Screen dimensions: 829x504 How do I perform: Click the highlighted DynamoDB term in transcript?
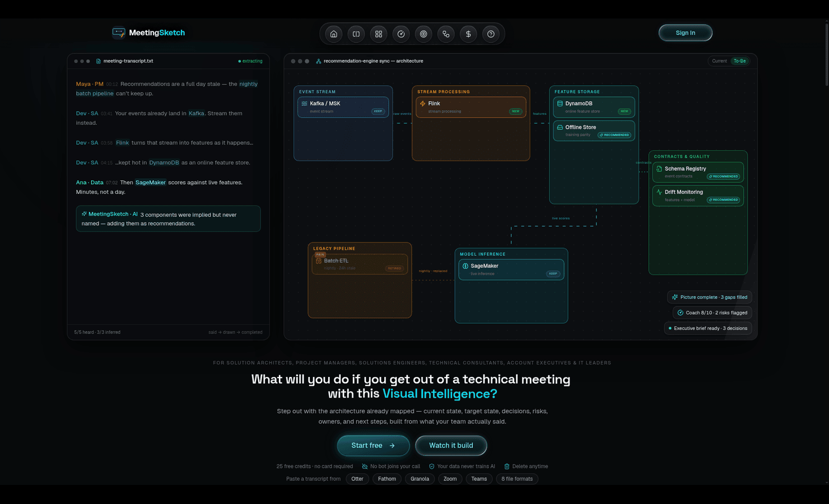[164, 162]
